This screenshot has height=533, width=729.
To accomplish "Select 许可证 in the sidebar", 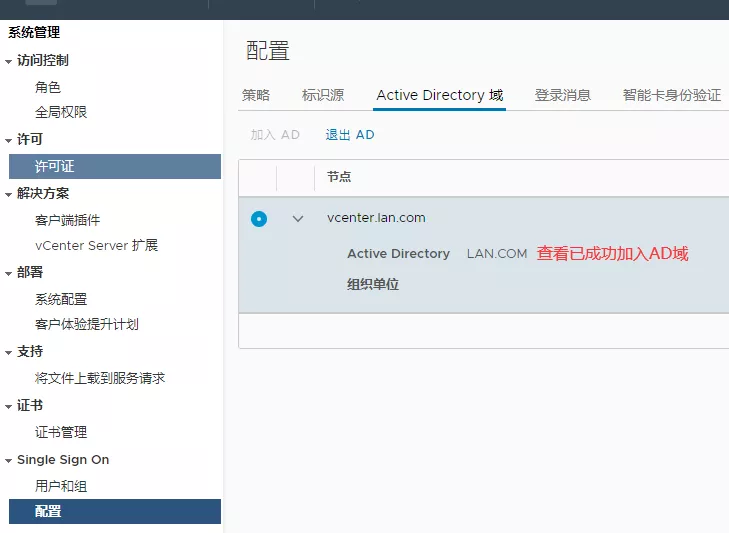I will pyautogui.click(x=55, y=166).
